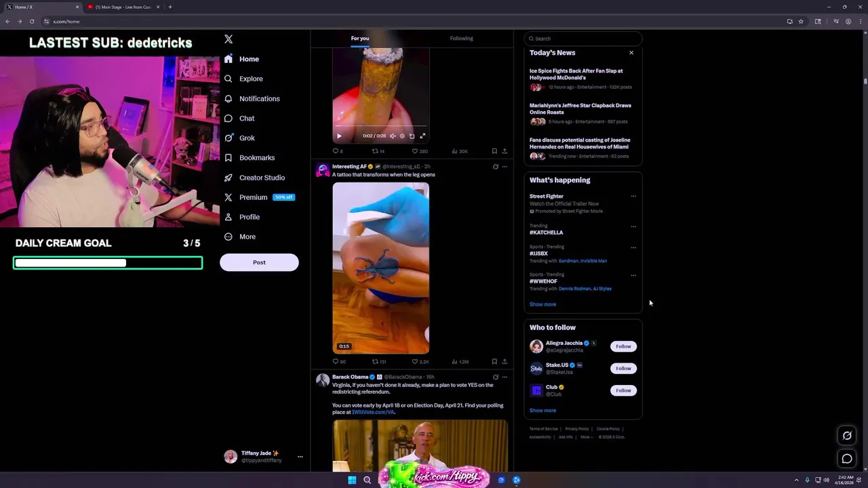Open Premium 50% off item
Image resolution: width=868 pixels, height=488 pixels.
pos(259,197)
